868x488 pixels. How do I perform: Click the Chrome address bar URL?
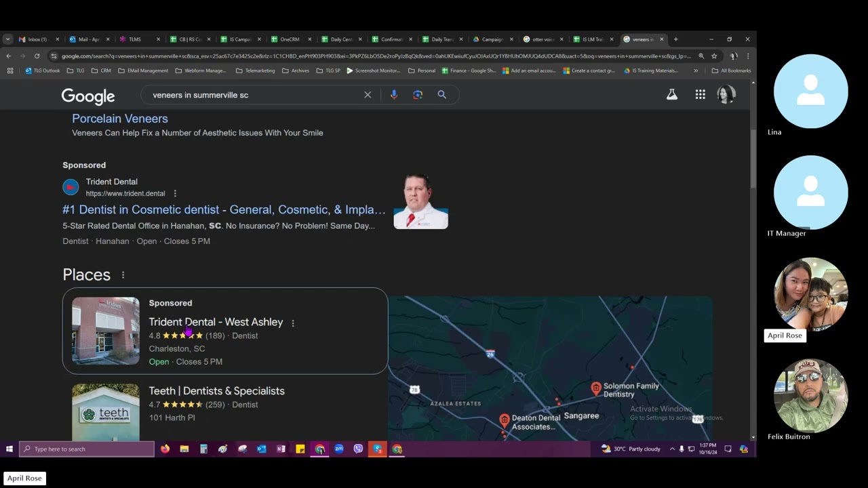376,56
